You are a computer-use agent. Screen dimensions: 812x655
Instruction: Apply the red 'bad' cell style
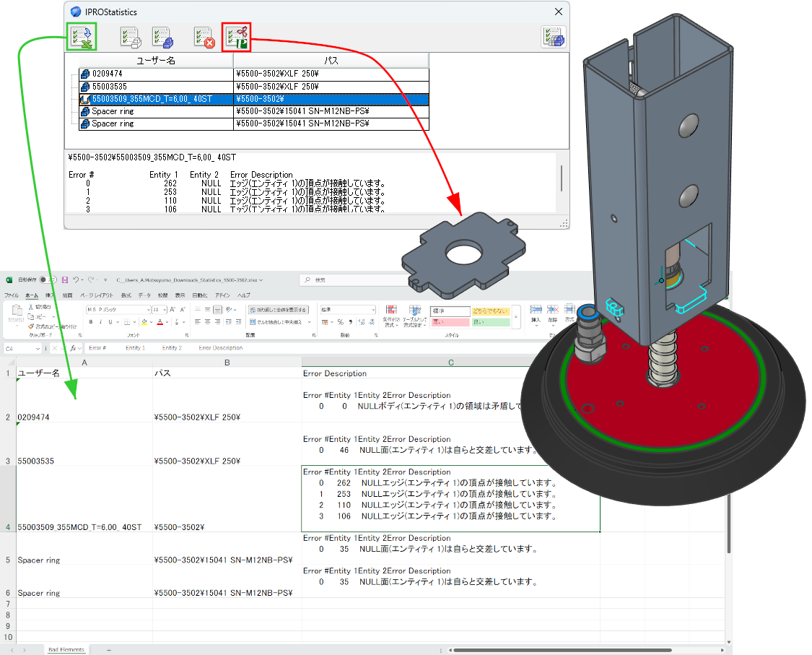[x=450, y=322]
